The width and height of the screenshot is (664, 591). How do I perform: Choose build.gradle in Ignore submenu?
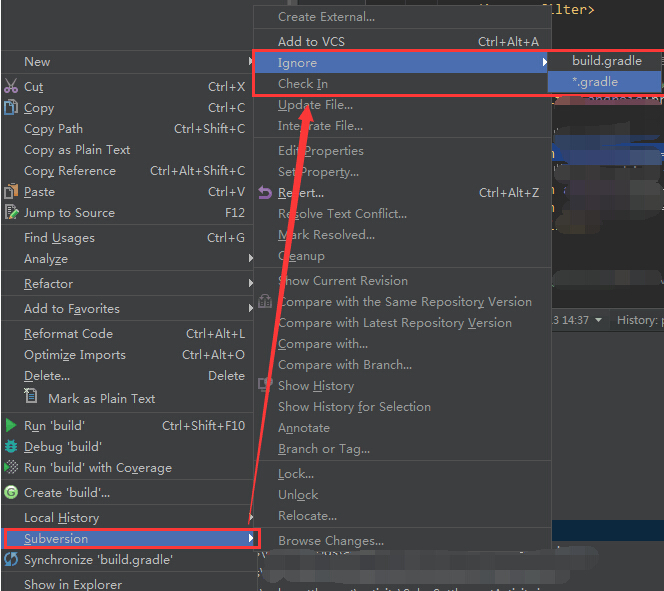[604, 61]
